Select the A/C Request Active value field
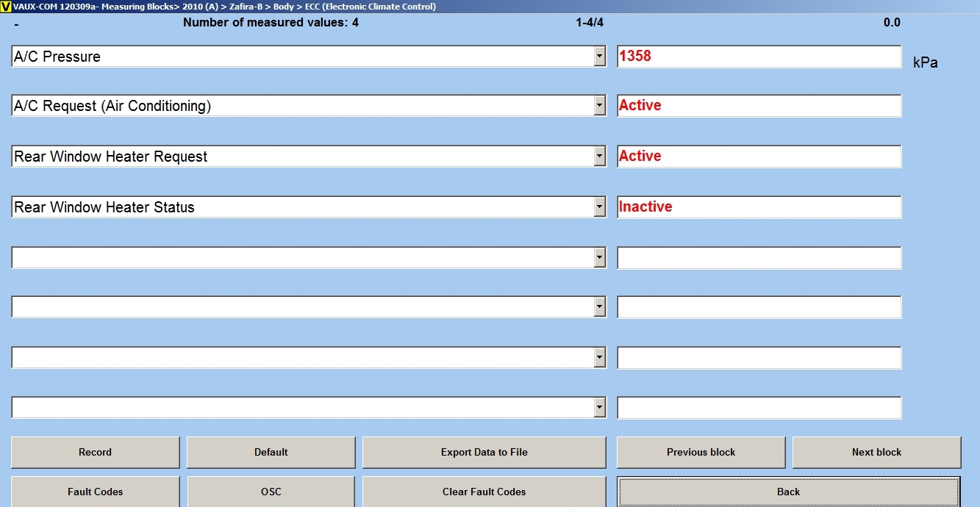The image size is (980, 507). pyautogui.click(x=759, y=106)
